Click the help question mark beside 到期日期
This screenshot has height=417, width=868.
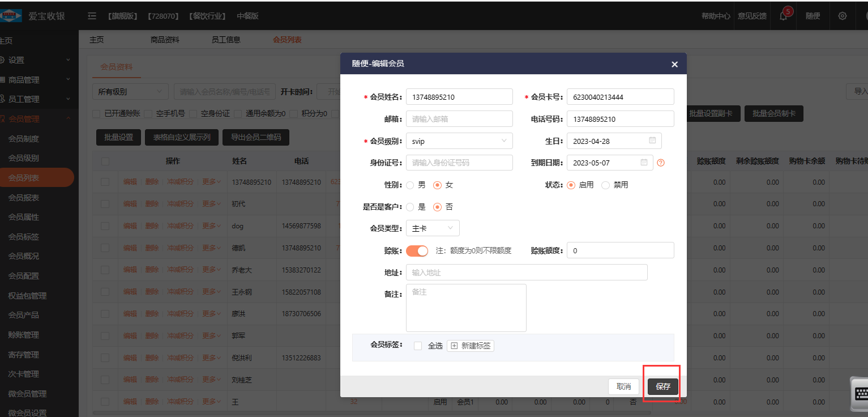pos(660,163)
